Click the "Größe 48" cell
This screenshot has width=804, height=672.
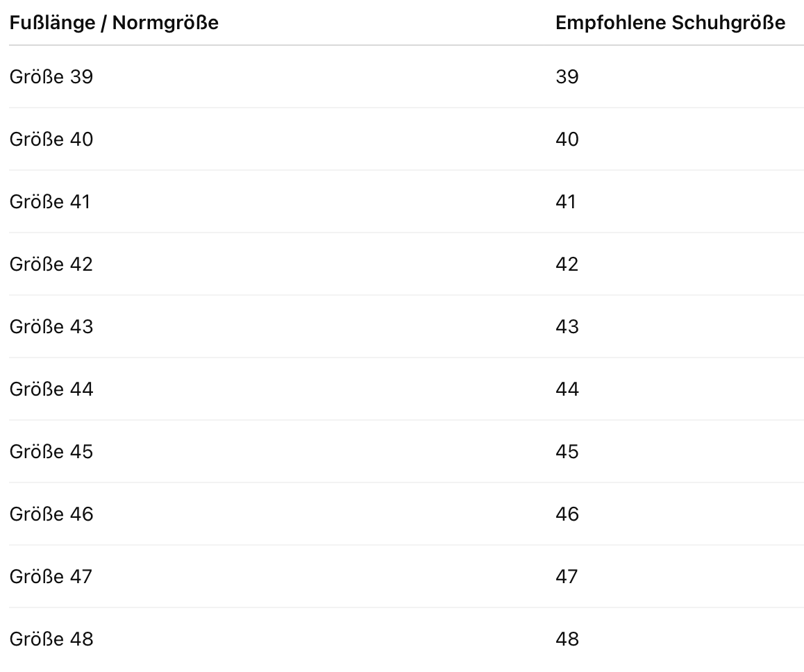[51, 639]
